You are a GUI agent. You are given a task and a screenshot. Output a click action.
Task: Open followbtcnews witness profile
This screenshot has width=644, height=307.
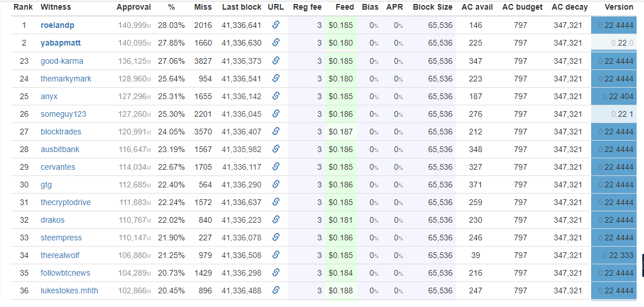[x=65, y=273]
